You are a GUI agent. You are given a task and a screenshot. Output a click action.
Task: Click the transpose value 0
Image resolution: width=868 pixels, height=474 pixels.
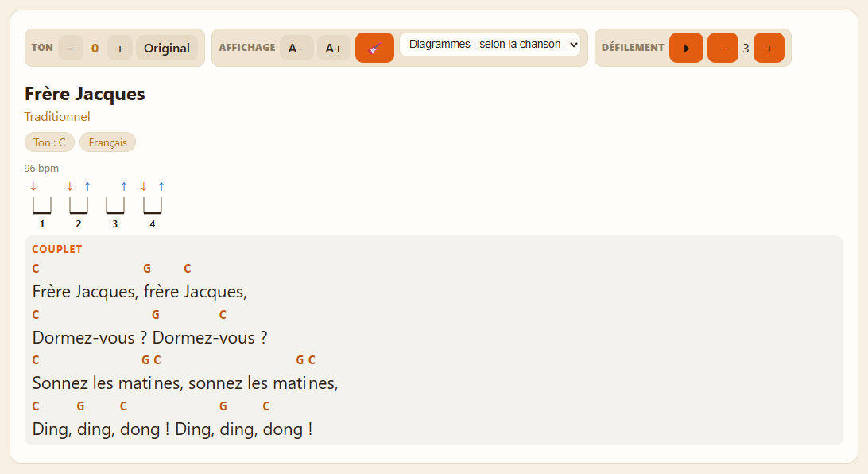click(x=95, y=49)
